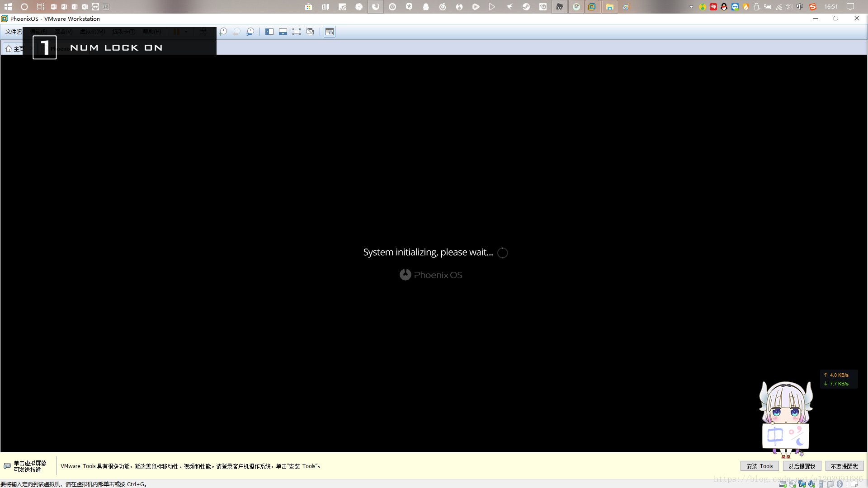Take a snapshot of this virtual machine
Image resolution: width=868 pixels, height=488 pixels.
[x=223, y=32]
